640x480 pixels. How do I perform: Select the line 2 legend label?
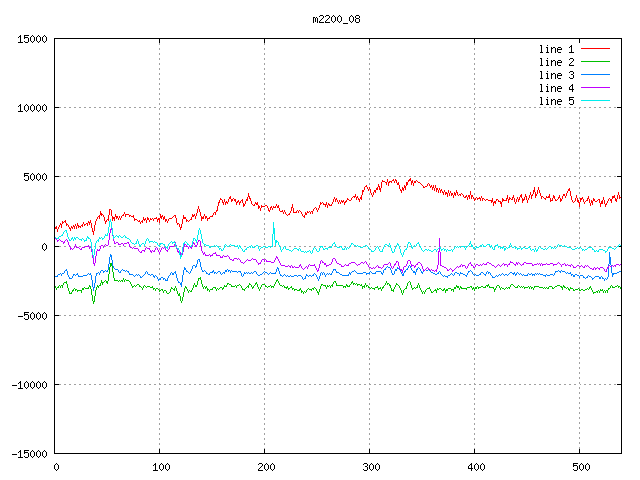click(557, 62)
